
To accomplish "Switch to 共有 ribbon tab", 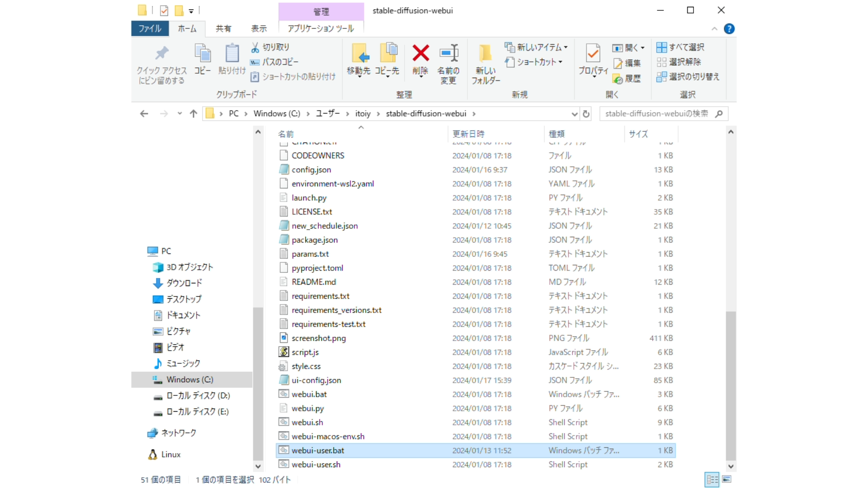I will [223, 28].
